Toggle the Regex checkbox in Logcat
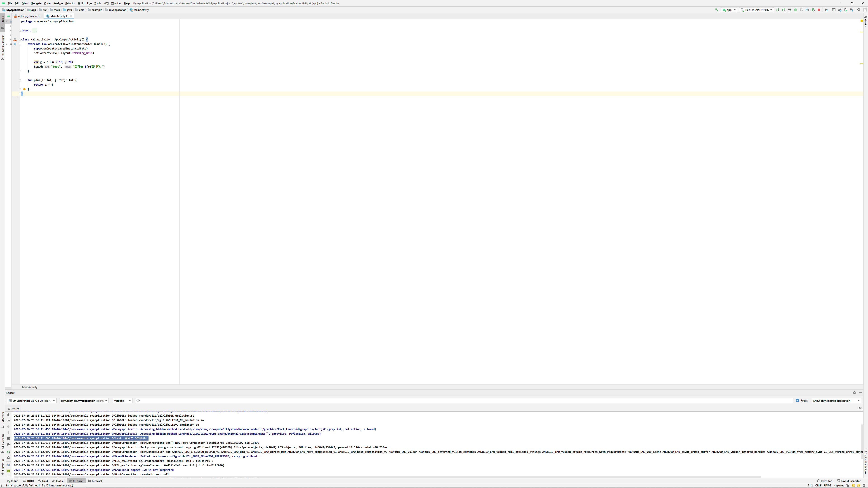This screenshot has height=488, width=868. tap(797, 400)
